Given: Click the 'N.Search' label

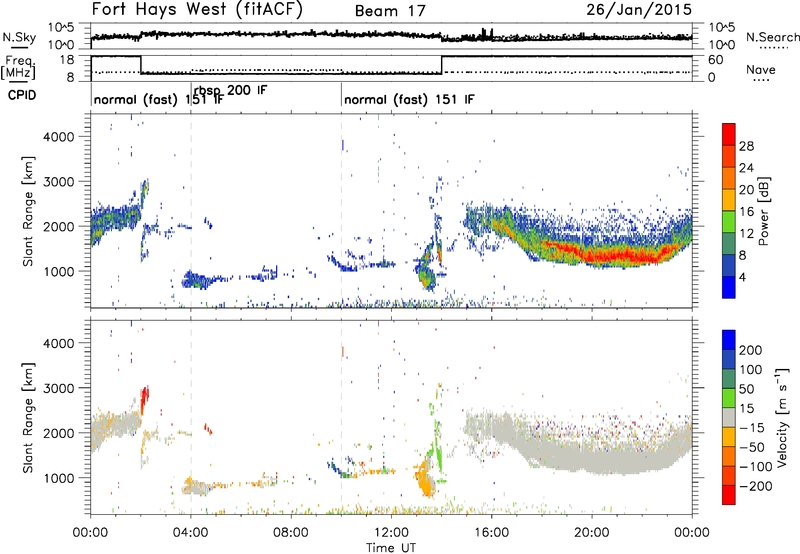Looking at the screenshot, I should click(x=772, y=37).
